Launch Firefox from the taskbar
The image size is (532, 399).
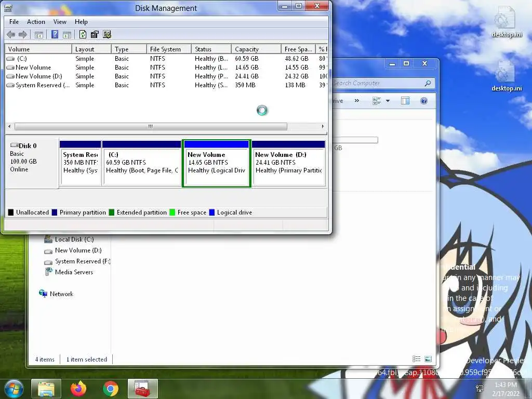[x=78, y=389]
